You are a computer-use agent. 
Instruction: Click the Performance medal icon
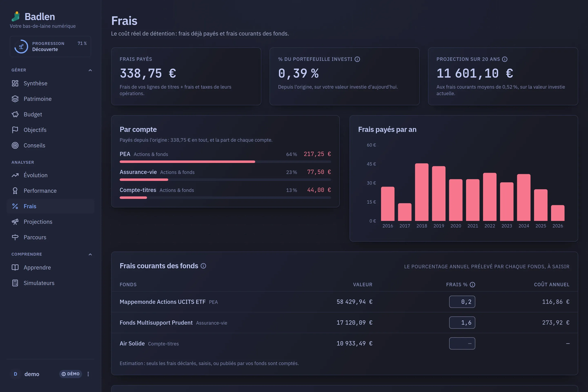tap(15, 191)
